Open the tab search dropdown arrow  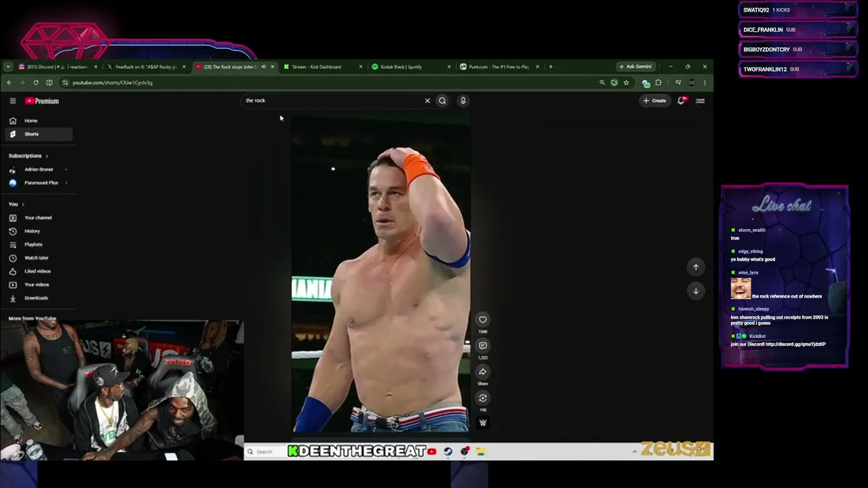pyautogui.click(x=7, y=67)
